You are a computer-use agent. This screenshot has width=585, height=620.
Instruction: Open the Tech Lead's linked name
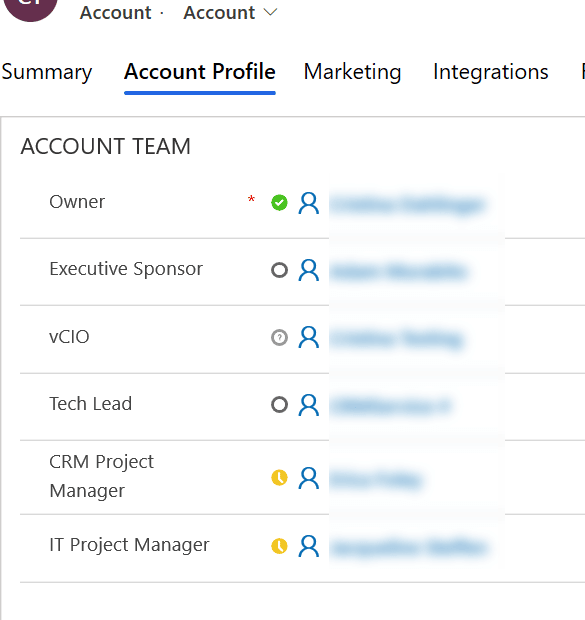coord(390,406)
